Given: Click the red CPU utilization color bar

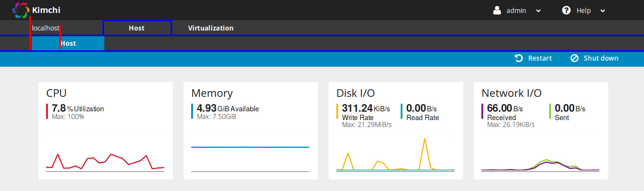Looking at the screenshot, I should point(47,111).
